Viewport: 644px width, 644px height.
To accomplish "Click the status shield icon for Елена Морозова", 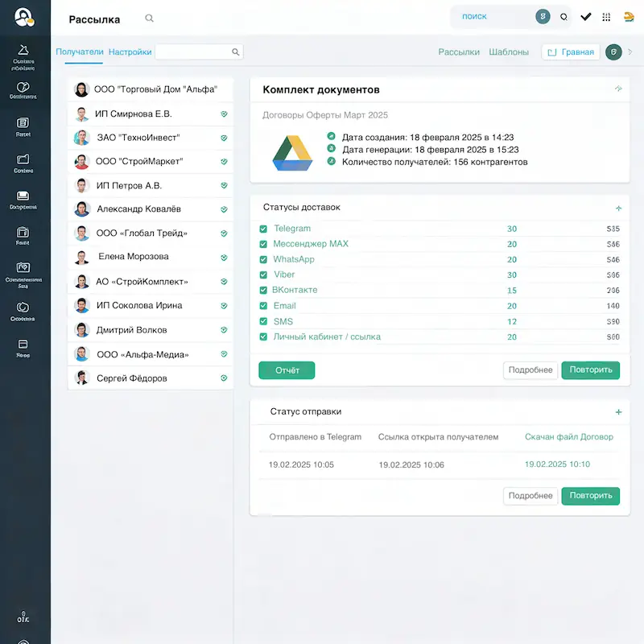I will click(225, 258).
